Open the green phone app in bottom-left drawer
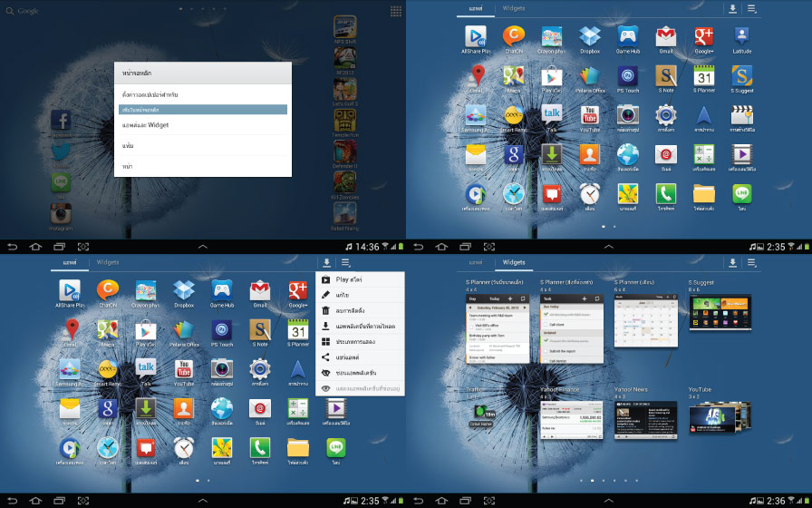812x508 pixels. tap(259, 447)
